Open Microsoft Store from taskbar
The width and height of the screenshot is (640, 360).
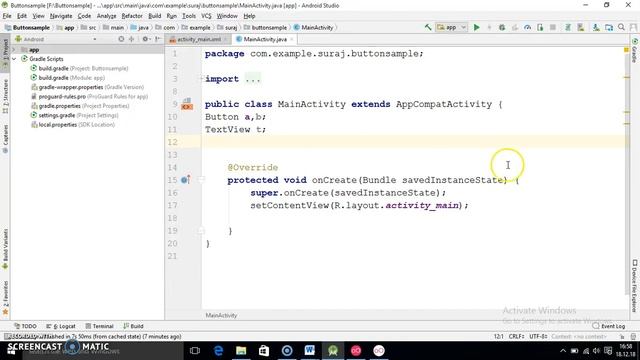tap(264, 351)
